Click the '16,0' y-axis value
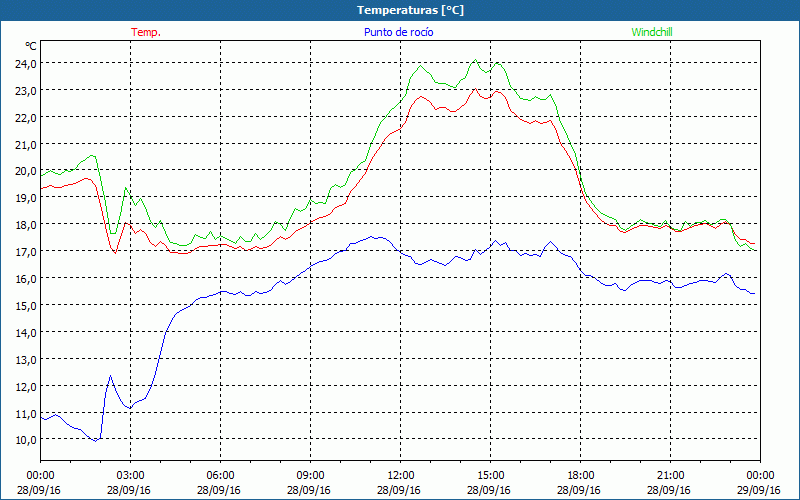The height and width of the screenshot is (500, 800). [x=26, y=279]
